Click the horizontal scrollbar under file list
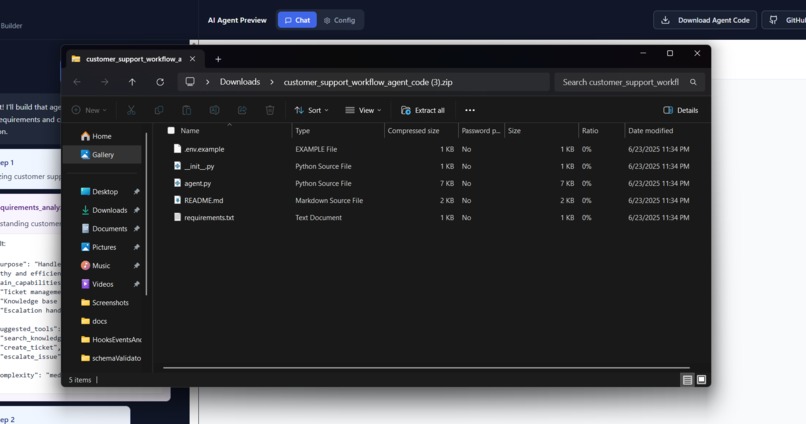The height and width of the screenshot is (424, 806). point(426,368)
